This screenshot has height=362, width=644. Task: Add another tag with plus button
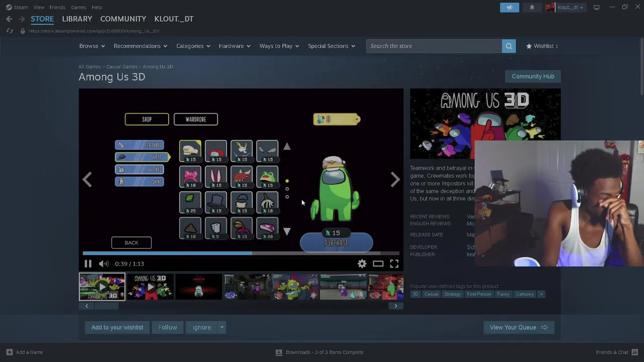541,294
